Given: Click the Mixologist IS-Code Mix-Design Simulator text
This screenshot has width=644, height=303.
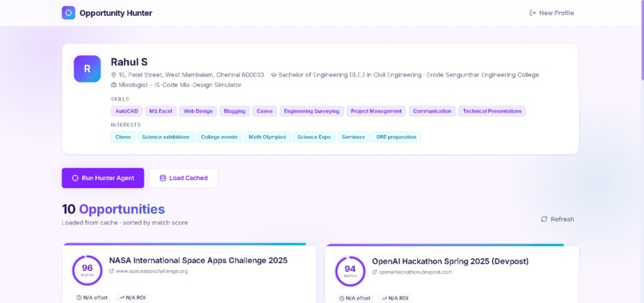Looking at the screenshot, I should [180, 85].
